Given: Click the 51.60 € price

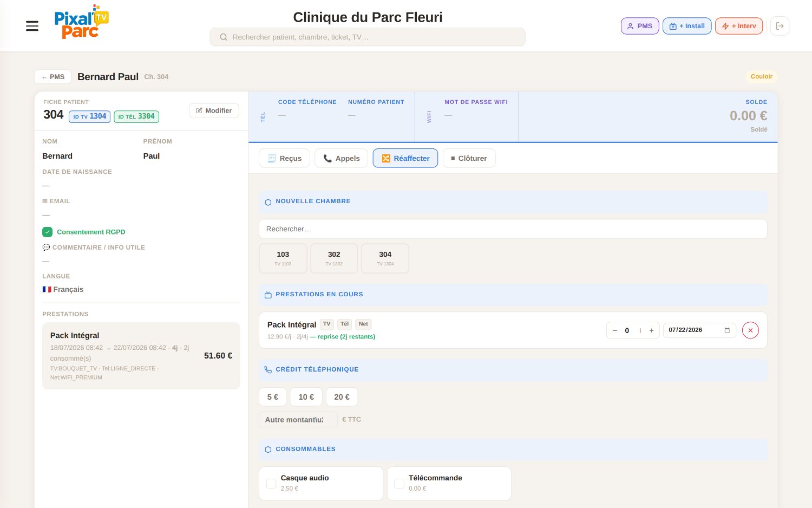Looking at the screenshot, I should tap(218, 356).
